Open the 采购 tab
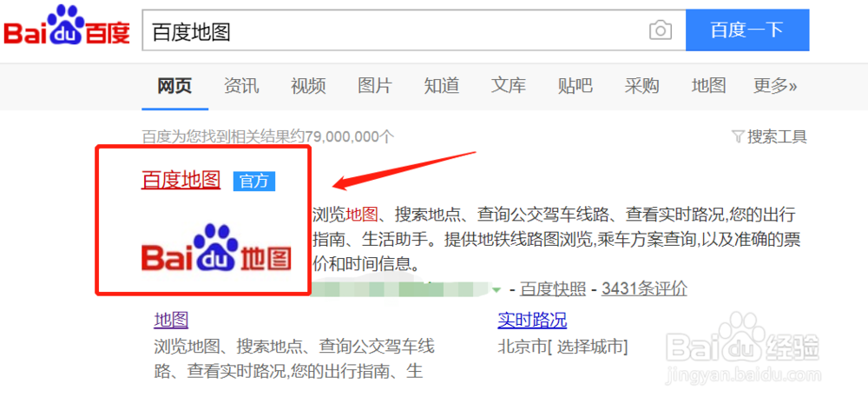 [x=642, y=85]
